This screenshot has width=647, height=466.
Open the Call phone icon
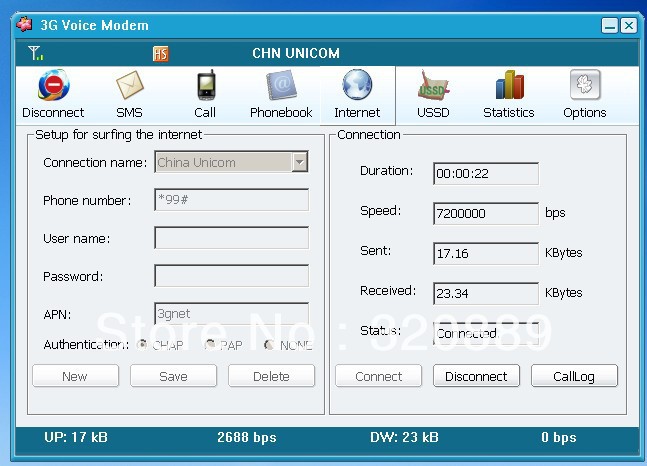pos(206,85)
